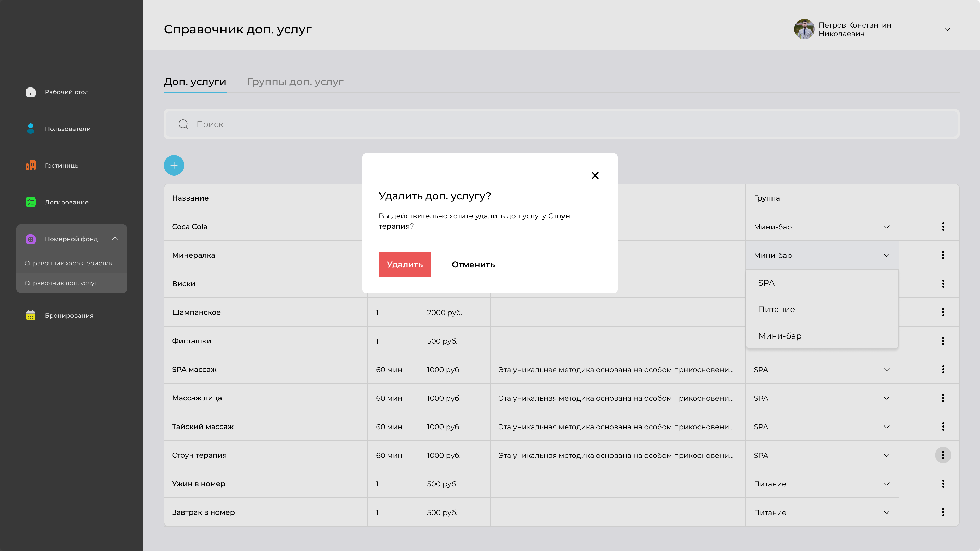The height and width of the screenshot is (551, 980).
Task: Click the Бронирования calendar icon
Action: coord(30,315)
